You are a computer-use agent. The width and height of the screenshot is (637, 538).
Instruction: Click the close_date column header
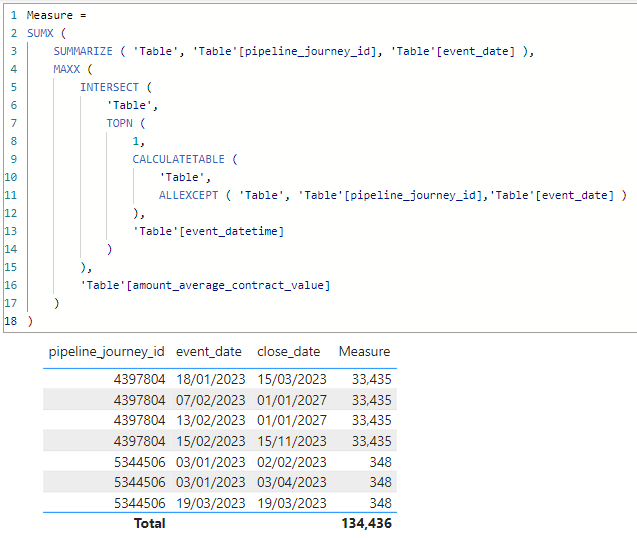288,351
